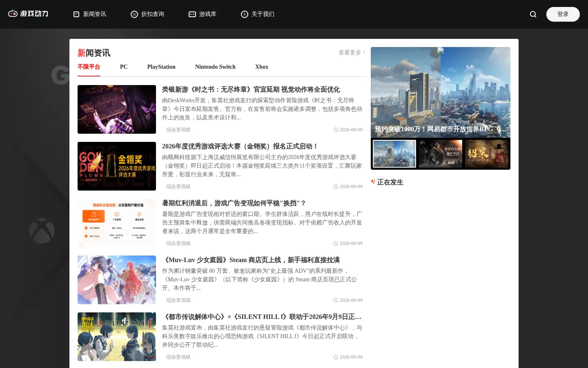
Task: Switch to the Xbox tab
Action: pos(262,67)
